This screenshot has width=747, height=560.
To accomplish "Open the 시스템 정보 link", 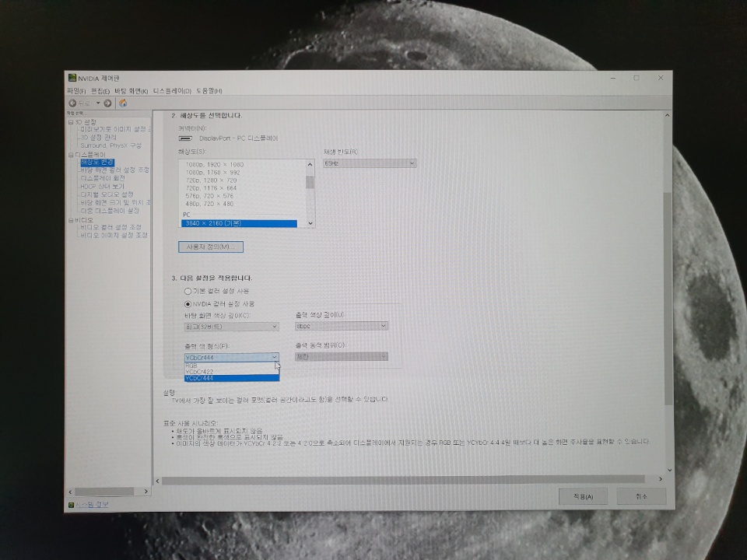I will pyautogui.click(x=92, y=504).
